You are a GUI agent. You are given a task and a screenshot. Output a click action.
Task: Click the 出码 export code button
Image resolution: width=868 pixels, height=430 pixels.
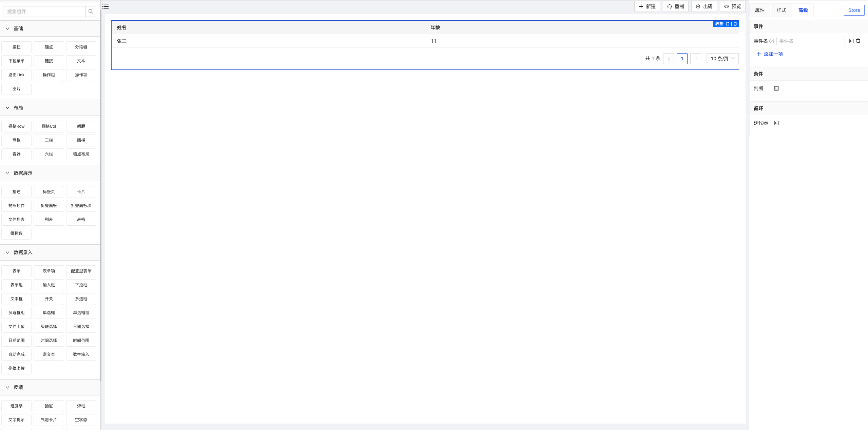704,6
